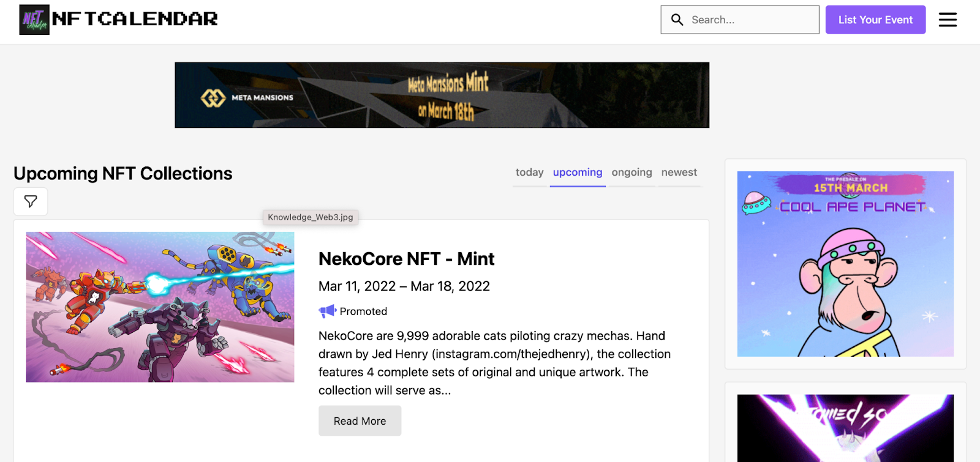Open the NekoCore mecha cats image
This screenshot has width=980, height=462.
(x=160, y=307)
